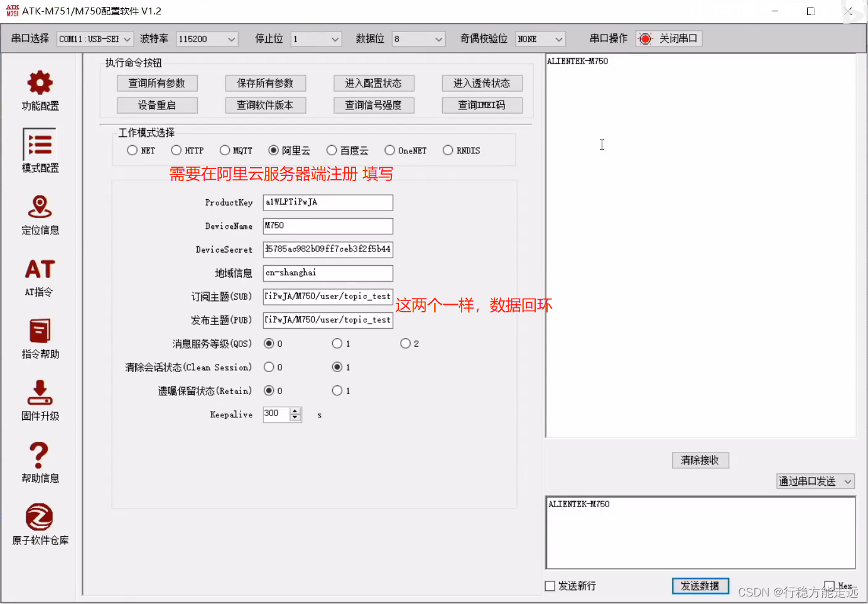The image size is (868, 604).
Task: Open the 波特率 115200 dropdown
Action: 207,39
